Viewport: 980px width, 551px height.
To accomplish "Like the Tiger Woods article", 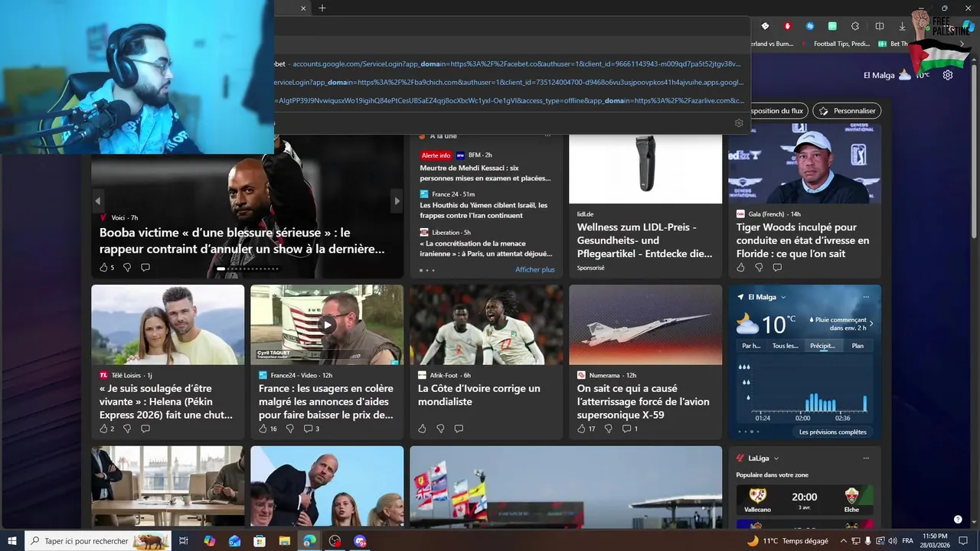I will click(740, 268).
